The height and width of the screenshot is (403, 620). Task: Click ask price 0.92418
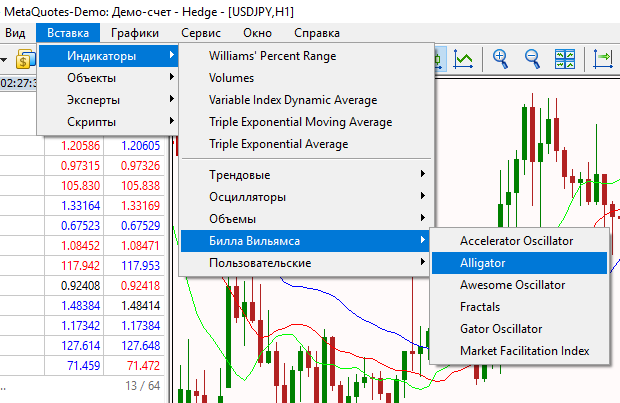pos(140,286)
